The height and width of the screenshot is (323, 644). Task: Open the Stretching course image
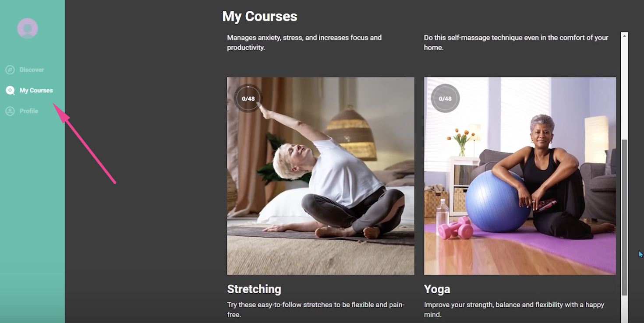pos(321,176)
